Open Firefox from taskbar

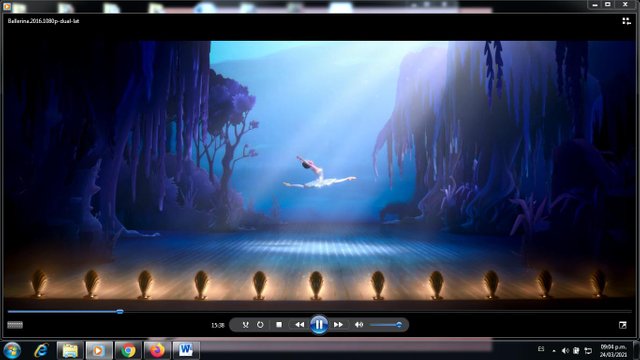point(157,350)
